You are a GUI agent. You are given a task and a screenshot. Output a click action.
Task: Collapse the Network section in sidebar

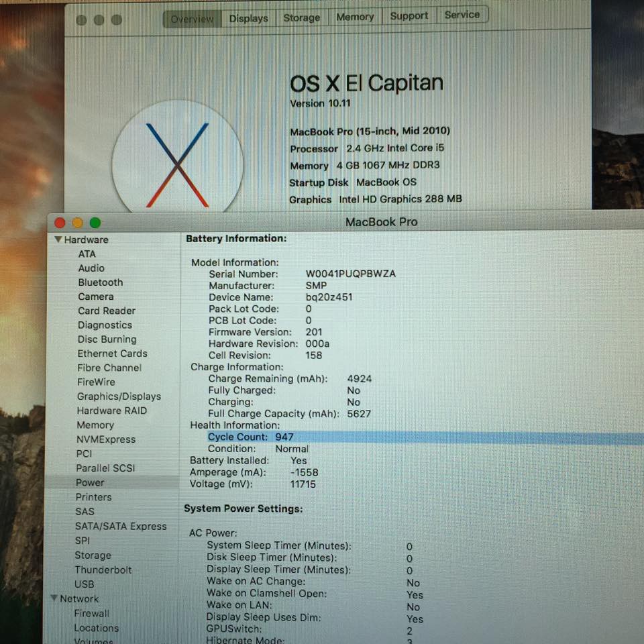(x=54, y=598)
